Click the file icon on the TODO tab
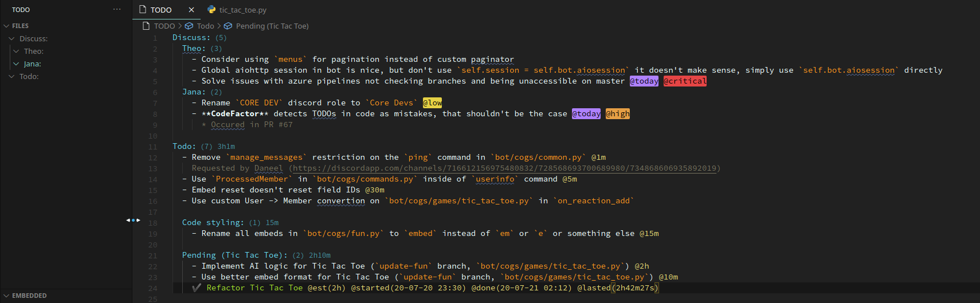The width and height of the screenshot is (980, 303). click(143, 10)
